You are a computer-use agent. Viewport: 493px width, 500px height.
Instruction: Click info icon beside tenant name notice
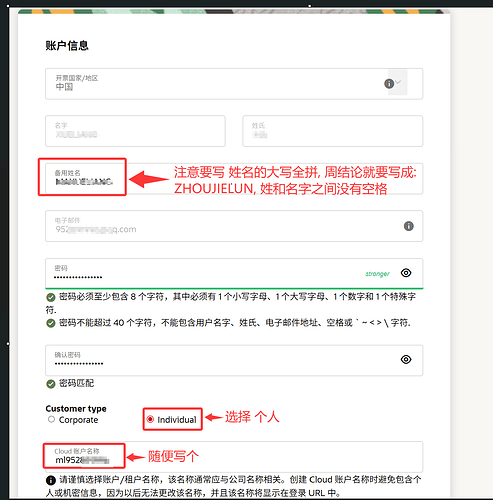click(x=51, y=480)
